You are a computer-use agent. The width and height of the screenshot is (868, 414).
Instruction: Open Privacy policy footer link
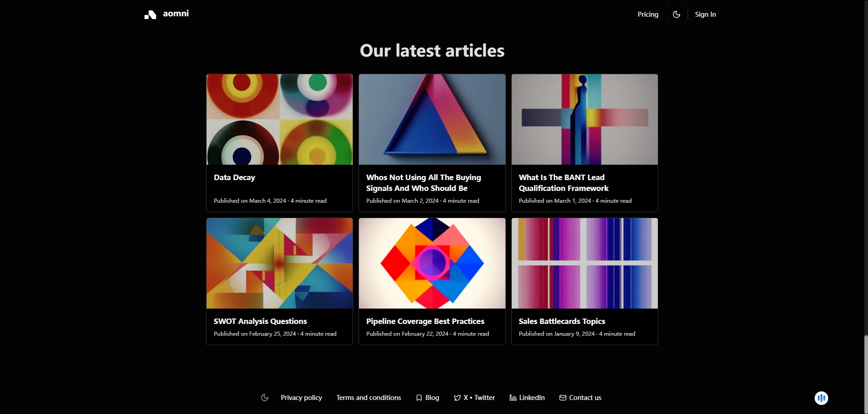coord(301,398)
